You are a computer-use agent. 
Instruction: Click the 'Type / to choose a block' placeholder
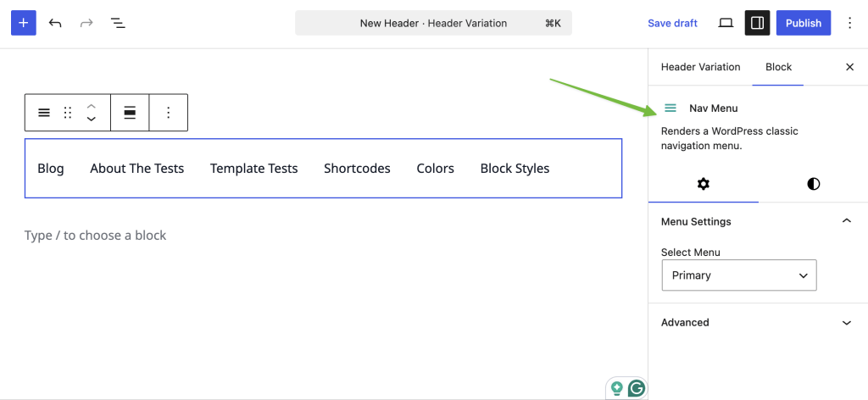95,236
